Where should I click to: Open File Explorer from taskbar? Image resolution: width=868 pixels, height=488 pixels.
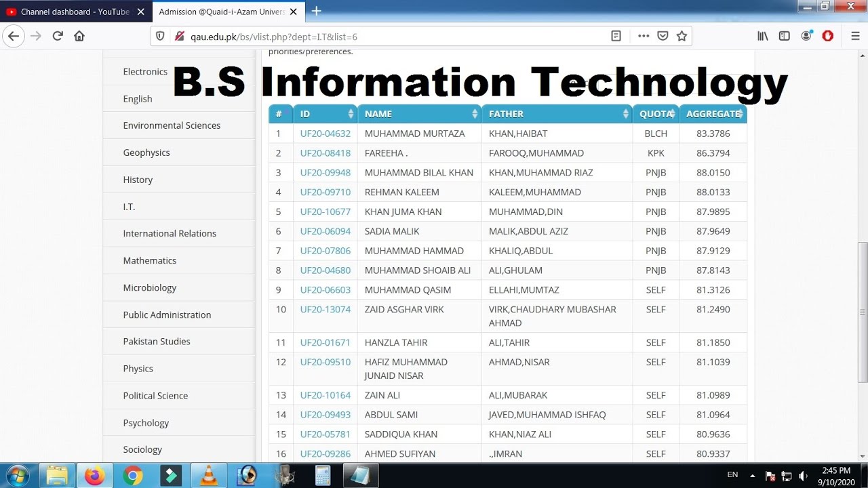point(57,476)
